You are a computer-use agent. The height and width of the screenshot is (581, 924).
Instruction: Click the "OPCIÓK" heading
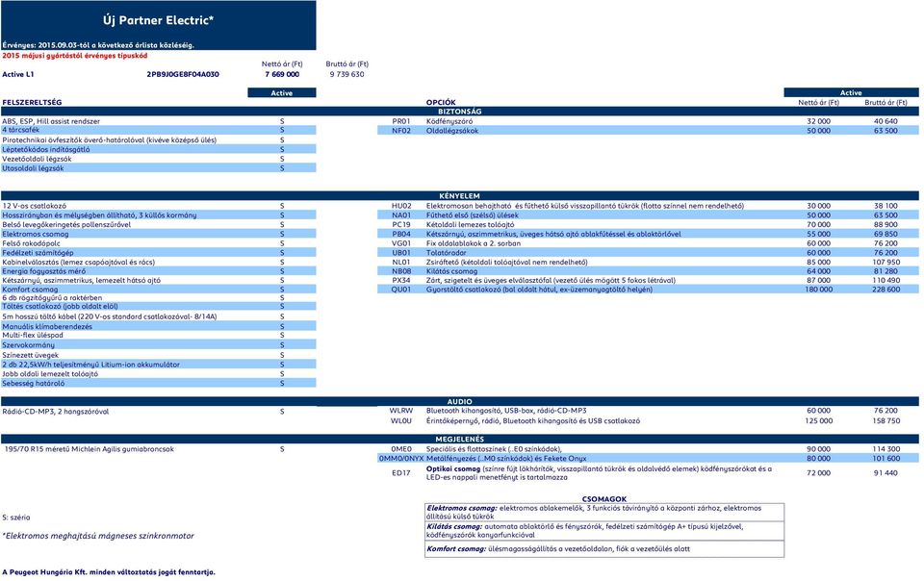[x=441, y=102]
